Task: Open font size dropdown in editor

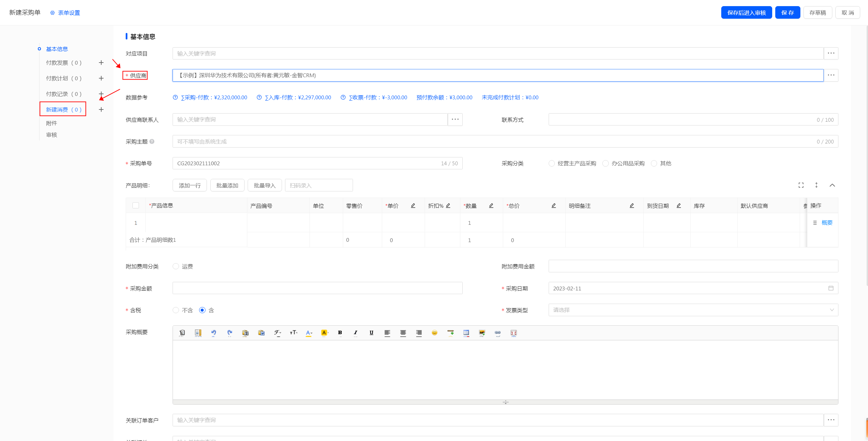Action: [x=293, y=333]
